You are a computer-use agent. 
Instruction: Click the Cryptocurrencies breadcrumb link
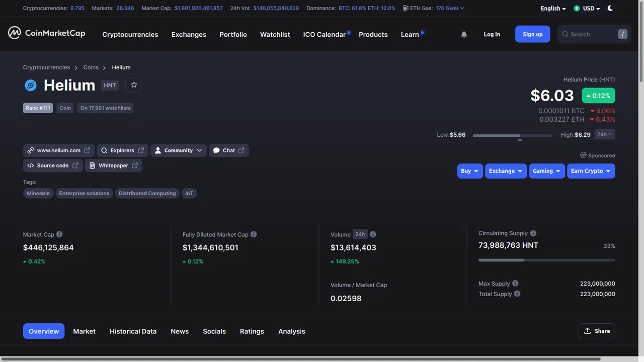coord(46,67)
